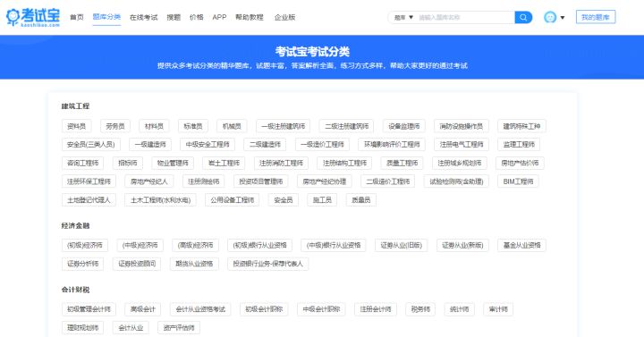Open the 注册环保工程师 category
Image resolution: width=644 pixels, height=337 pixels.
coord(89,181)
